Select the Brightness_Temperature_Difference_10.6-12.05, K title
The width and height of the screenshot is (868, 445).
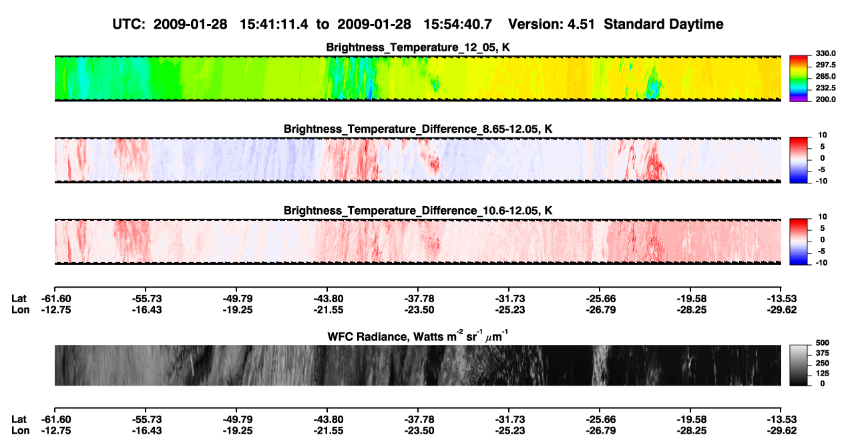coord(418,210)
